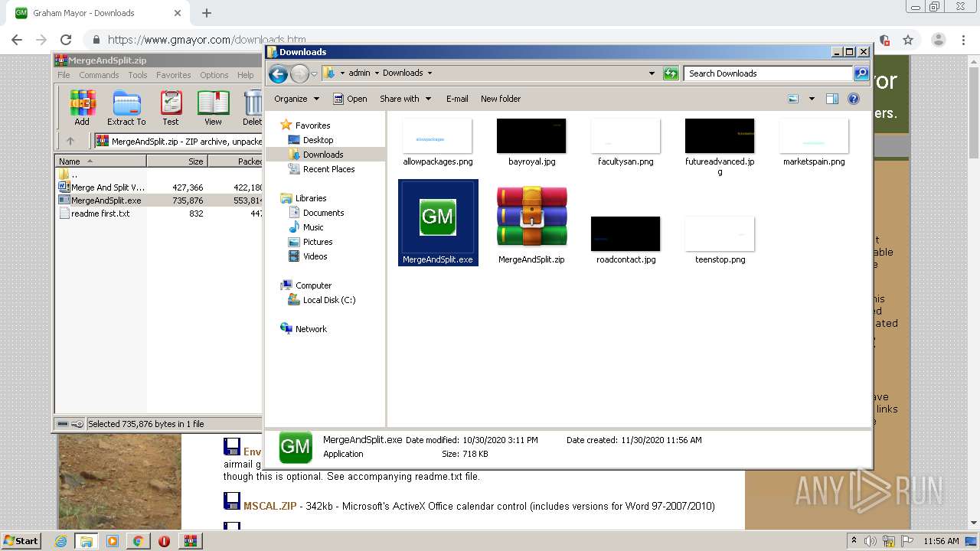Screen dimensions: 980x551
Task: Open the Organize dropdown menu
Action: [296, 99]
